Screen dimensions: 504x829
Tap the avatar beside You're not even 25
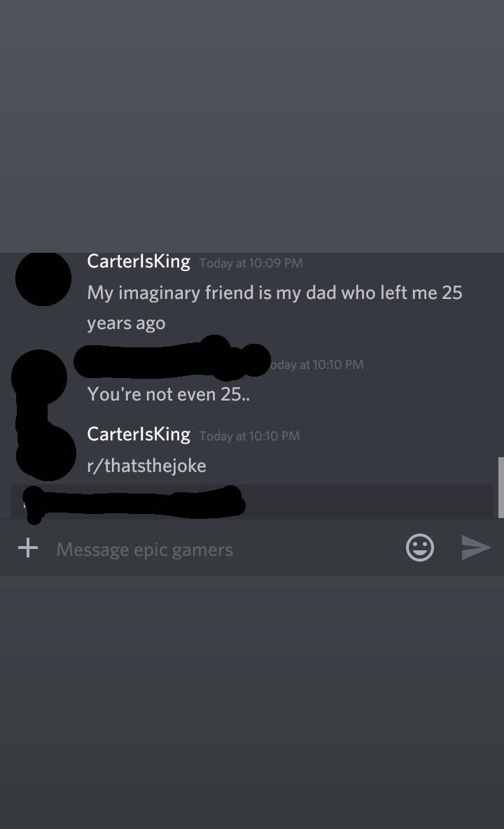point(39,377)
